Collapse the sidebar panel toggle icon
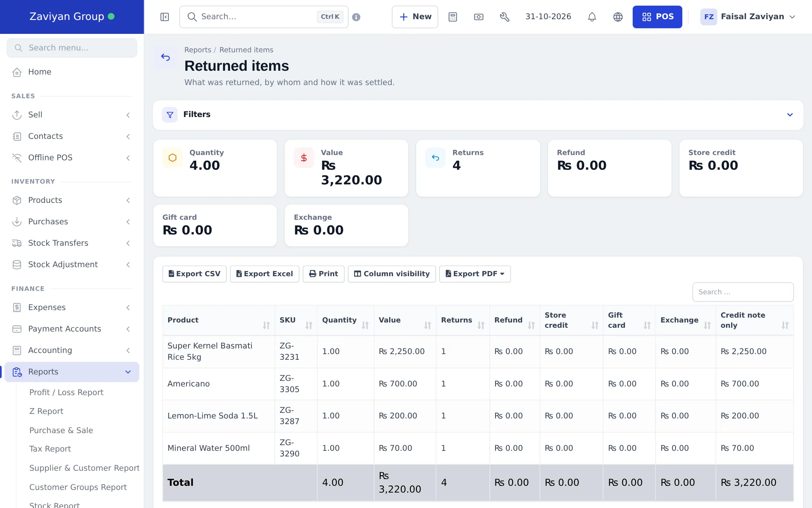Image resolution: width=812 pixels, height=508 pixels. [165, 17]
